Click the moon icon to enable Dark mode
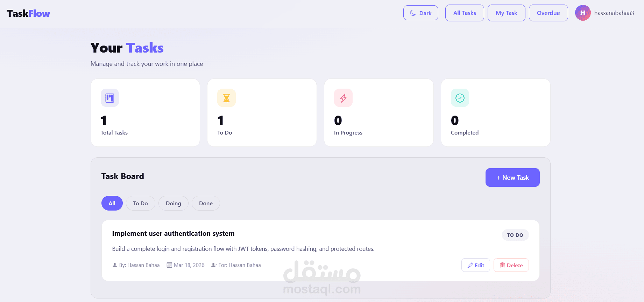The image size is (644, 302). [x=413, y=13]
